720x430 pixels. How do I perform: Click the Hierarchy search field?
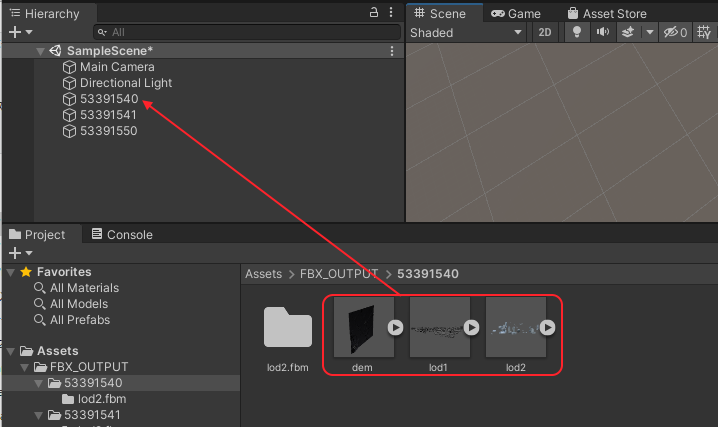[247, 32]
